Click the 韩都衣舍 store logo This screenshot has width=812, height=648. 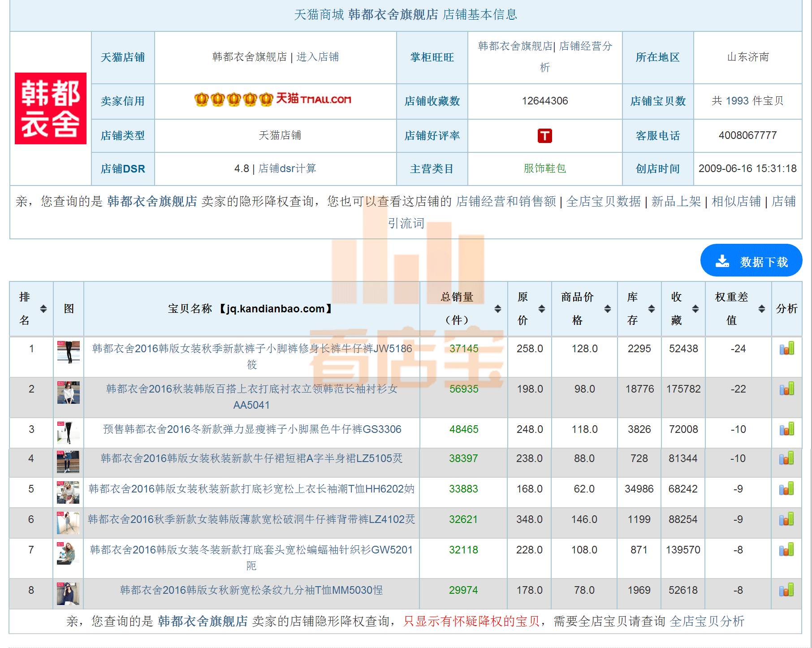click(x=51, y=108)
